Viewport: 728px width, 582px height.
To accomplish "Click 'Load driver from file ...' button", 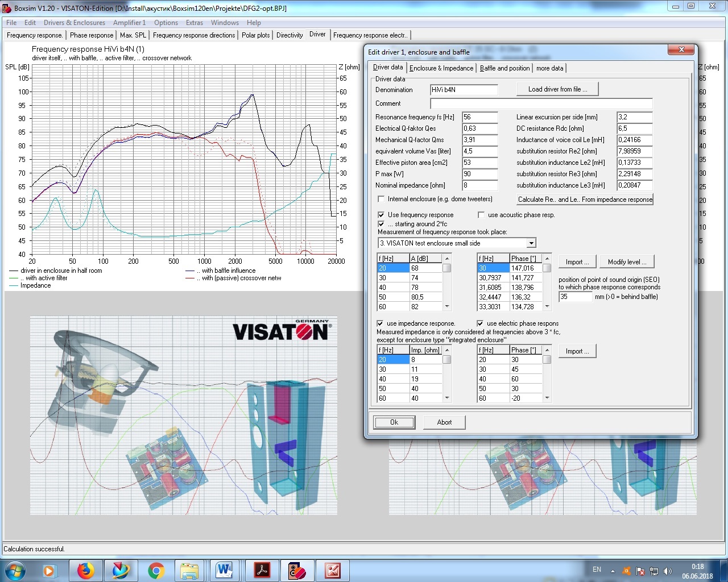I will coord(557,89).
